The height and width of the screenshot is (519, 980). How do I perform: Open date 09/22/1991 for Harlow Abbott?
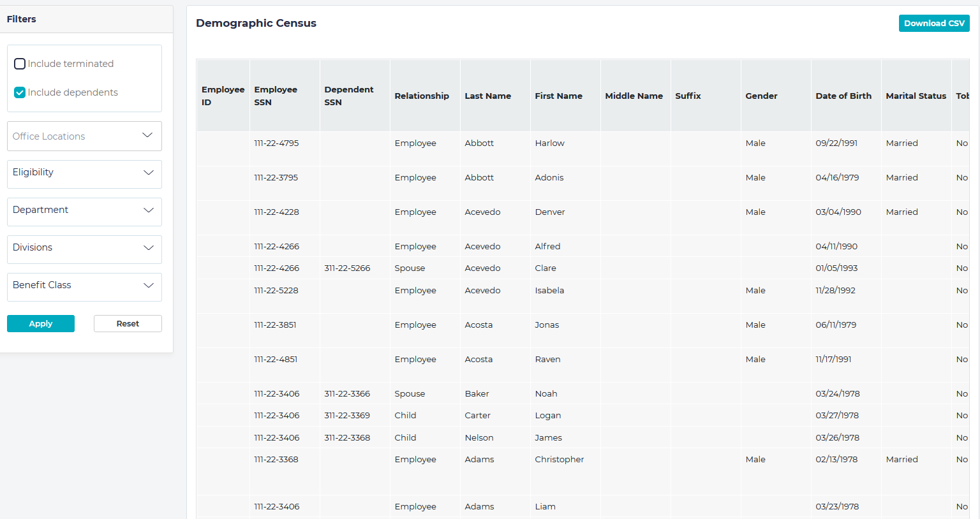[836, 143]
